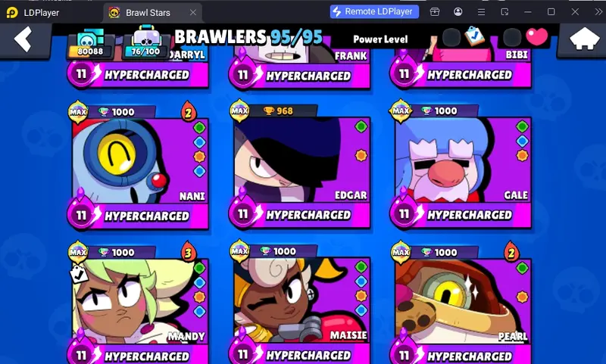This screenshot has height=364, width=606.
Task: Toggle the clipboard checkmark filter
Action: pyautogui.click(x=475, y=36)
